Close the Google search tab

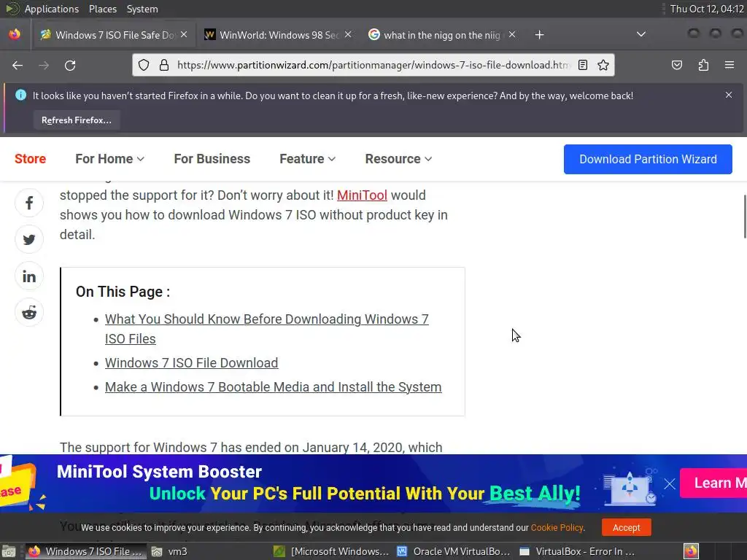click(512, 35)
